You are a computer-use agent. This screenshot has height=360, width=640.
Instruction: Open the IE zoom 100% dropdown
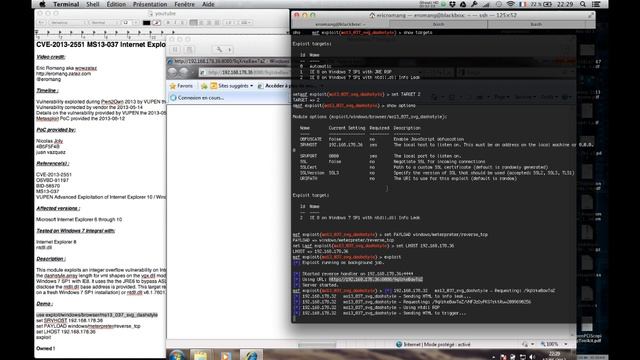click(554, 344)
